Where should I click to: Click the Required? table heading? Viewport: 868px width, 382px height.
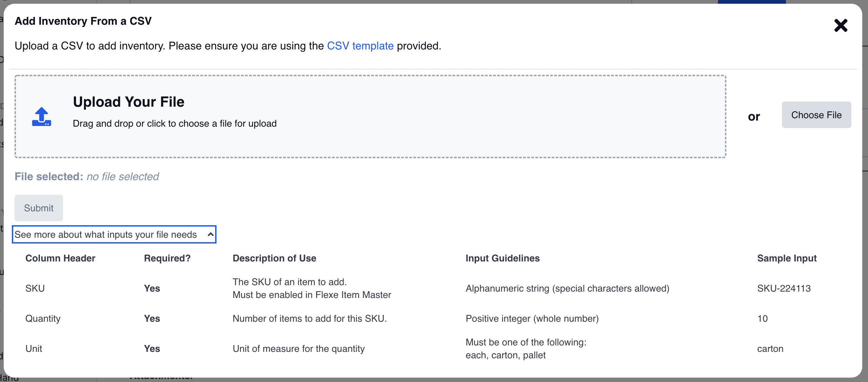pyautogui.click(x=167, y=258)
